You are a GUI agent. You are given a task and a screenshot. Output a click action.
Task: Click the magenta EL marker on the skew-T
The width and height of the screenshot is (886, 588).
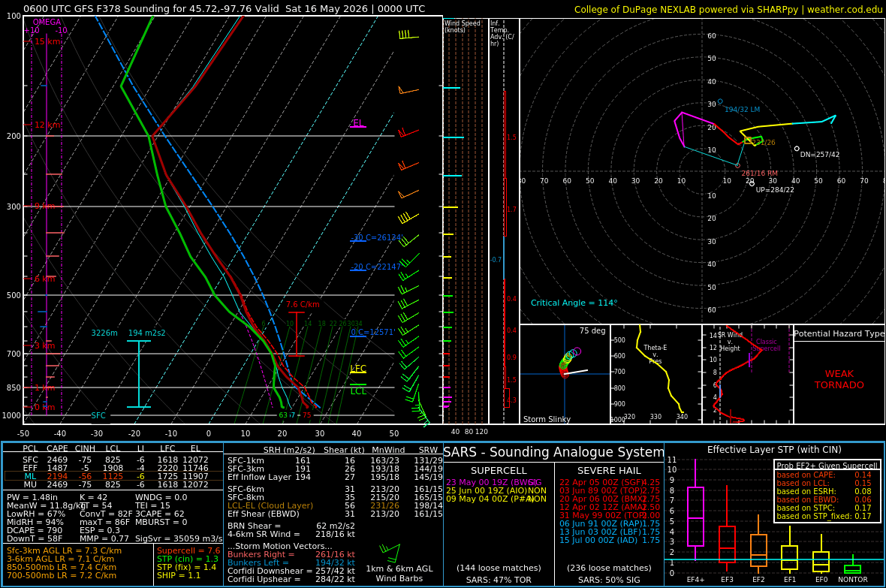357,123
